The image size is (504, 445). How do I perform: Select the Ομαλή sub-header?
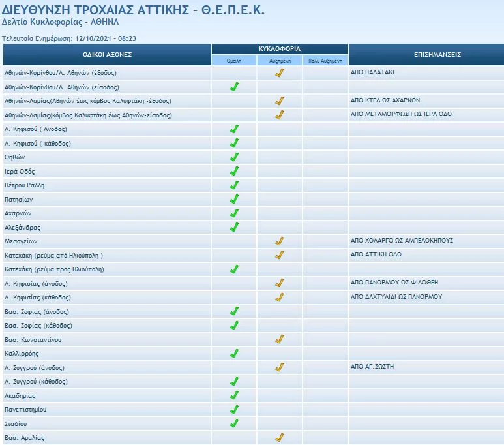click(x=234, y=61)
